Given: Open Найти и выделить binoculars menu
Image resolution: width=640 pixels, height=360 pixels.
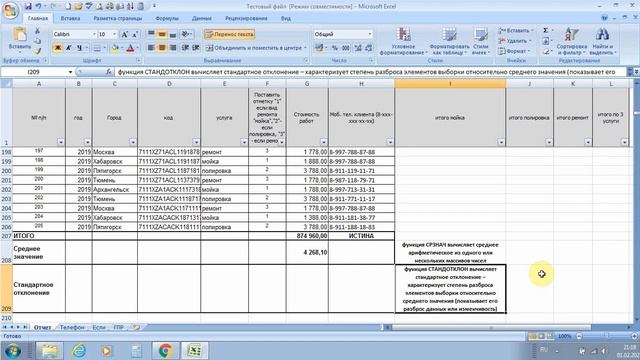Looking at the screenshot, I should tap(602, 41).
